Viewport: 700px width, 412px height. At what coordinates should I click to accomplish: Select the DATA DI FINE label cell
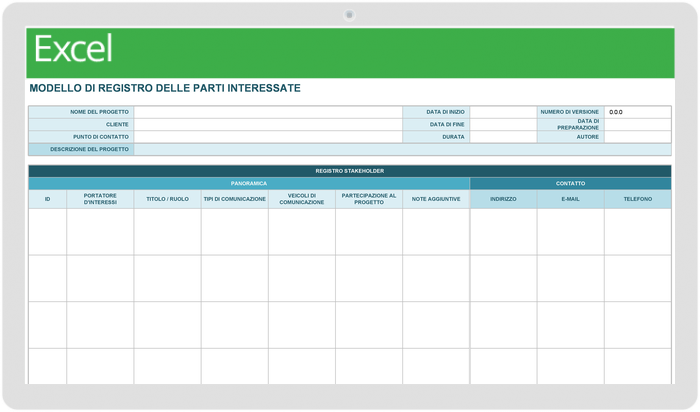click(x=436, y=125)
